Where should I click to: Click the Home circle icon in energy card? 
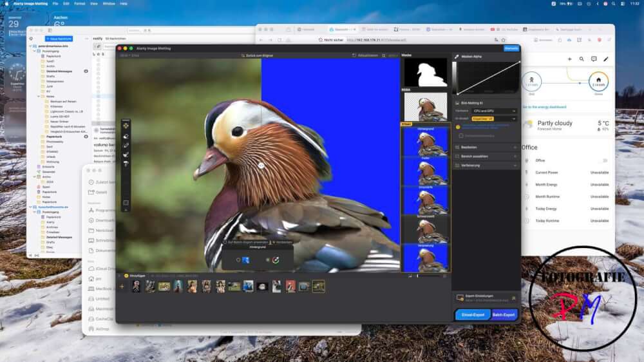pos(598,81)
